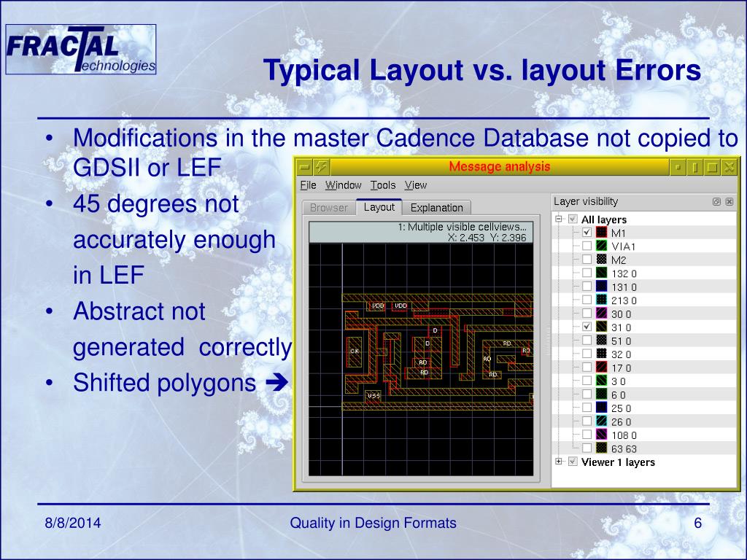Viewport: 747px width, 560px height.
Task: Click the M2 dotted pattern swatch
Action: pos(602,260)
